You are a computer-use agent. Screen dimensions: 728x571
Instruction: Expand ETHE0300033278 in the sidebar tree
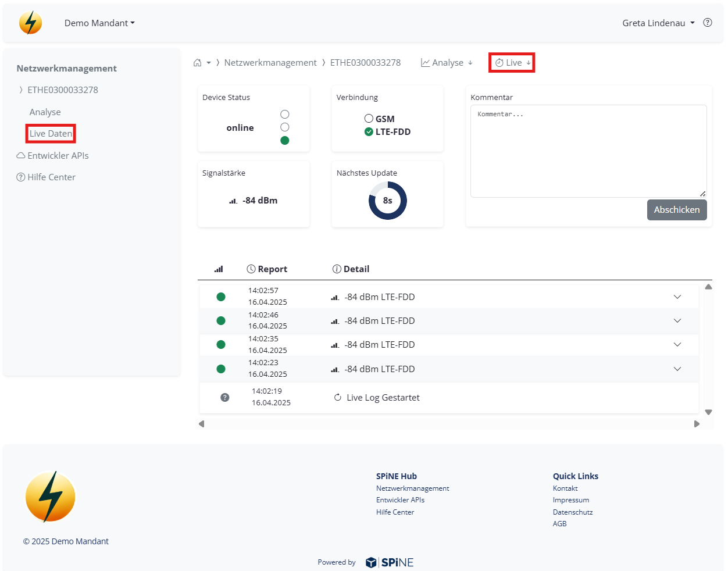click(21, 90)
